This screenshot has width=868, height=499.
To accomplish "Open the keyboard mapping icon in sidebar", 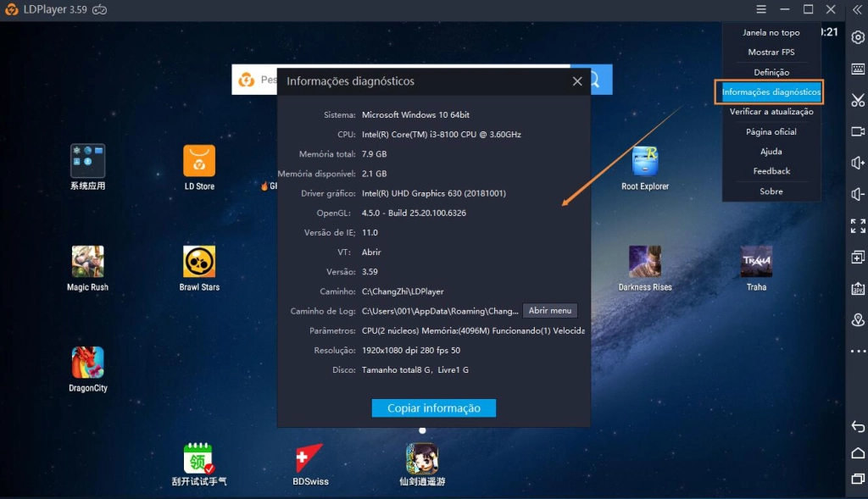I will click(858, 69).
